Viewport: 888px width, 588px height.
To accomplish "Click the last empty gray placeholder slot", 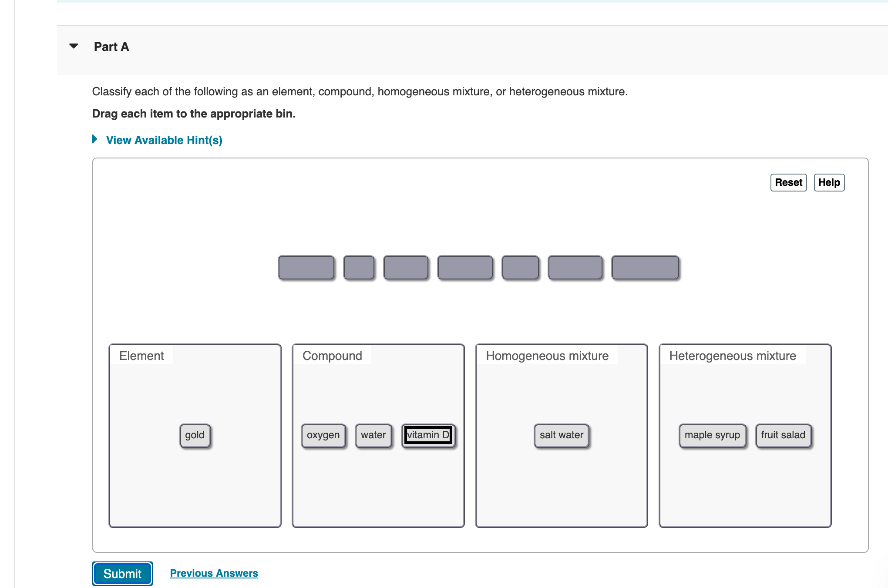I will click(645, 267).
